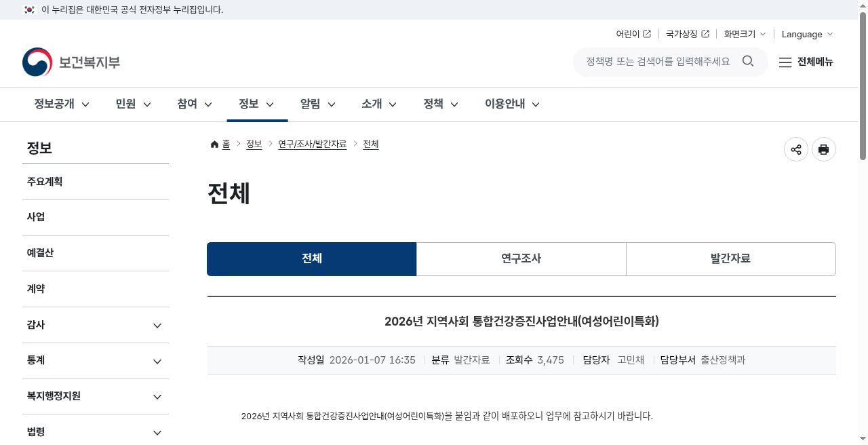
Task: Click the official government site notice text
Action: pyautogui.click(x=132, y=9)
